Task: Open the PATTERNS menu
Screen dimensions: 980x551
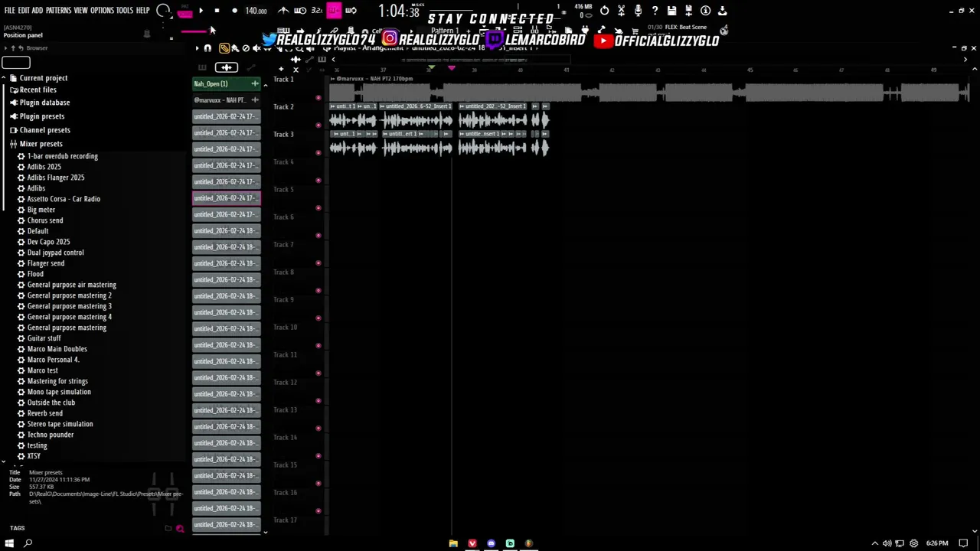Action: [x=58, y=11]
